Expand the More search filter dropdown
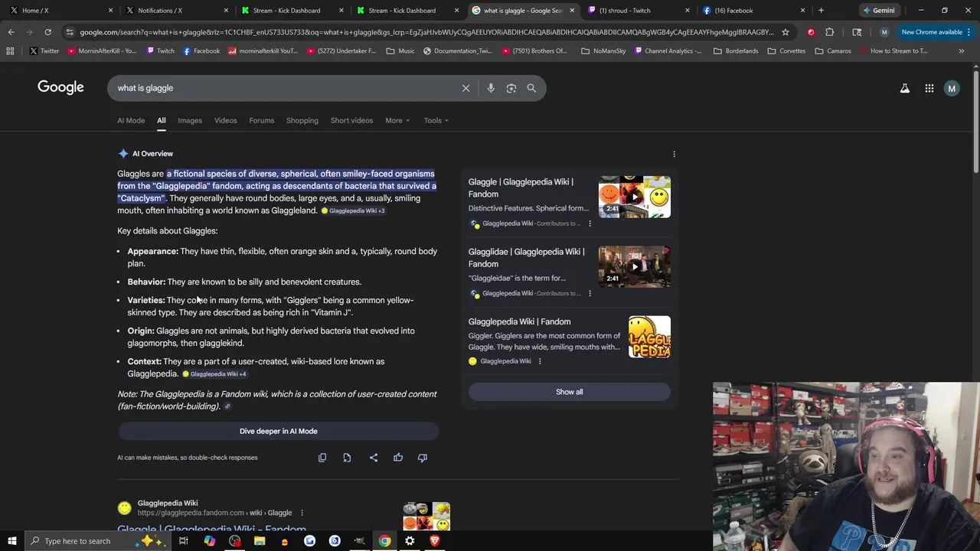 click(397, 120)
